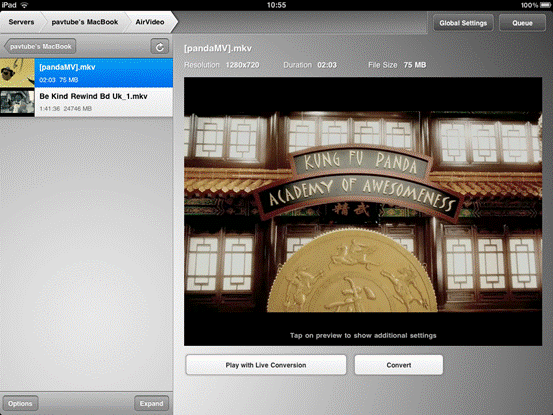
Task: Select Be Kind Rewind Bd Uk_1.mkv
Action: point(86,102)
